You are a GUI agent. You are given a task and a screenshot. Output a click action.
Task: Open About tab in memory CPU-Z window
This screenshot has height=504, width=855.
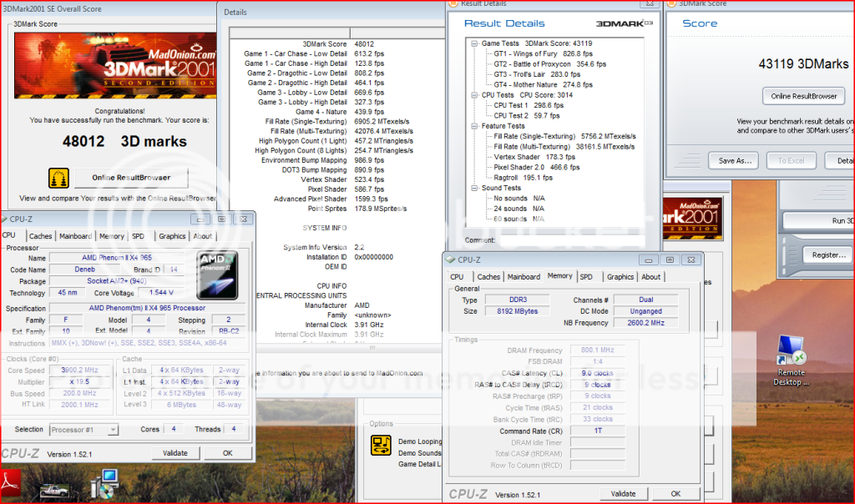[x=651, y=277]
